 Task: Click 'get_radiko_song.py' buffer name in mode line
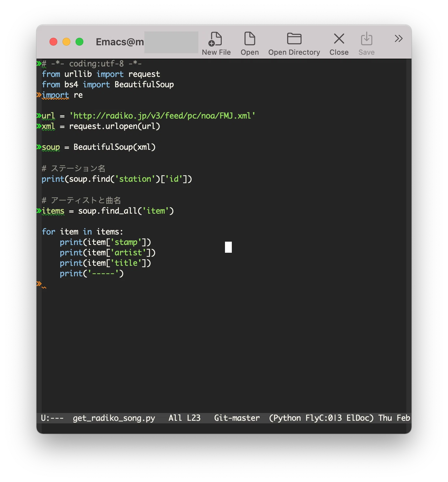click(x=114, y=418)
